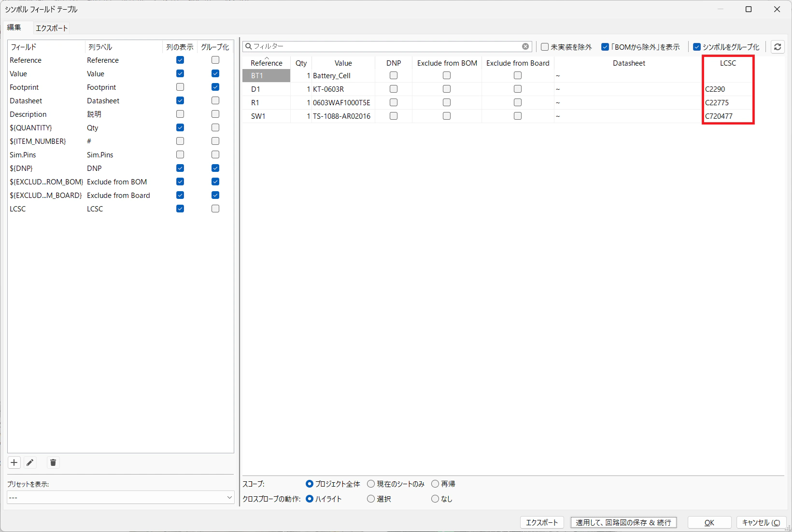Click the LCSC column header

pos(728,63)
